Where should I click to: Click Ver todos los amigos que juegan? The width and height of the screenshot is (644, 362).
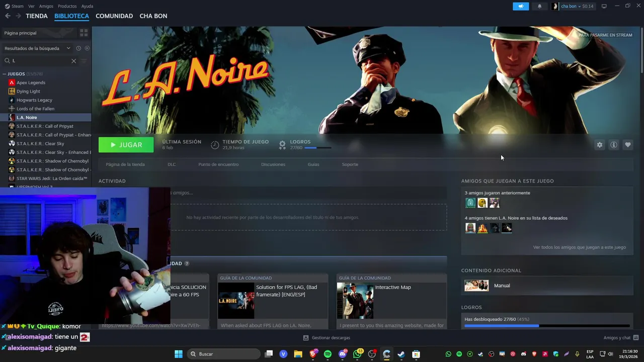tap(580, 247)
